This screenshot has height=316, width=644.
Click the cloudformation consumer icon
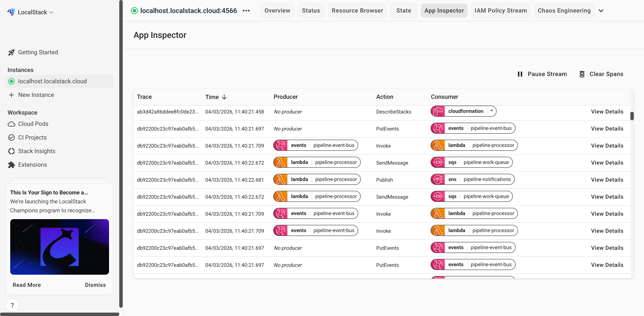[x=438, y=111]
